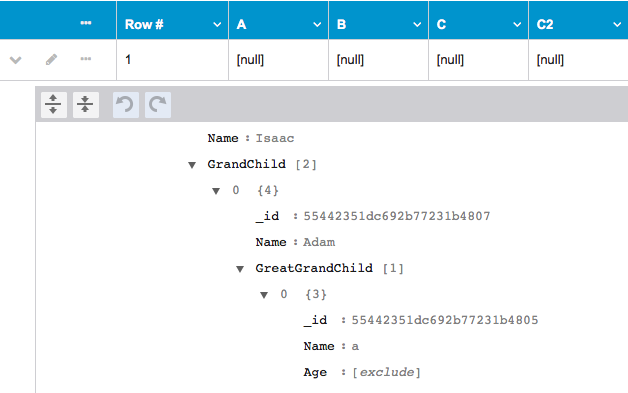Collapse row 1 using the chevron
Screen dimensions: 628x393
(16, 60)
